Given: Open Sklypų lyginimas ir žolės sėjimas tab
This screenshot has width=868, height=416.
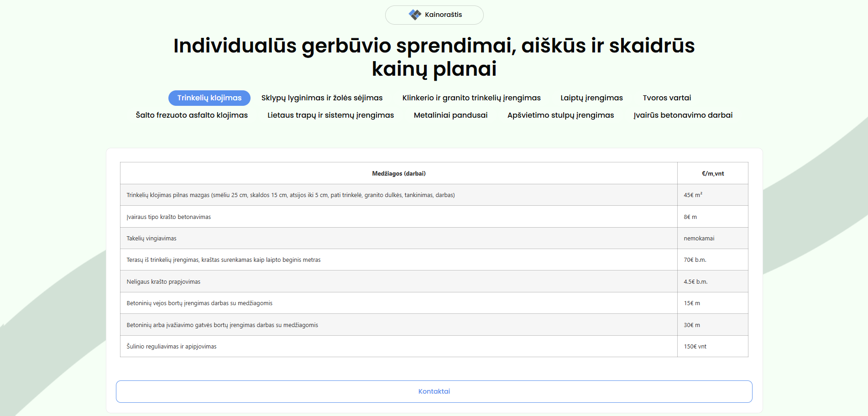Looking at the screenshot, I should (x=322, y=98).
